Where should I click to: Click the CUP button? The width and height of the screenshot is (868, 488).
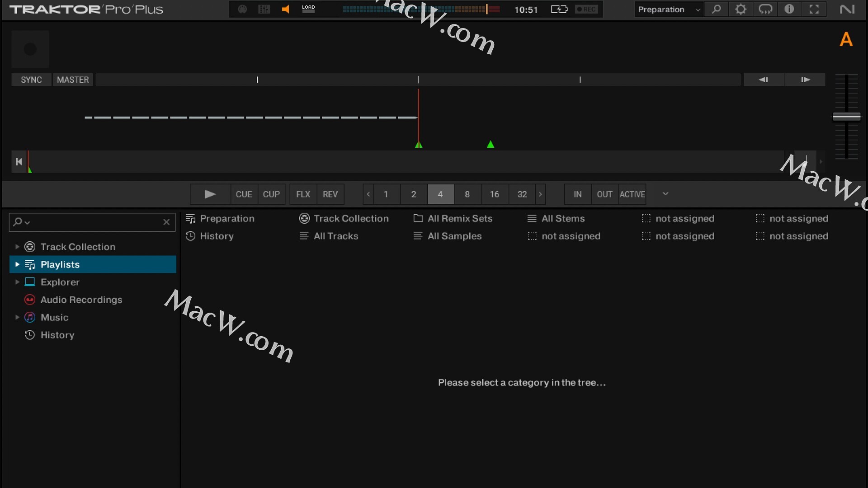[x=271, y=194]
